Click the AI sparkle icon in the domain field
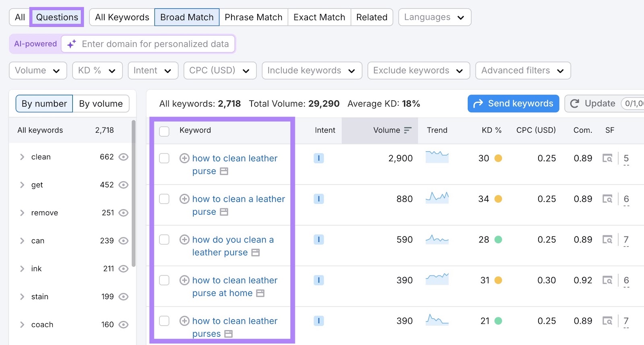The height and width of the screenshot is (345, 644). (x=72, y=44)
